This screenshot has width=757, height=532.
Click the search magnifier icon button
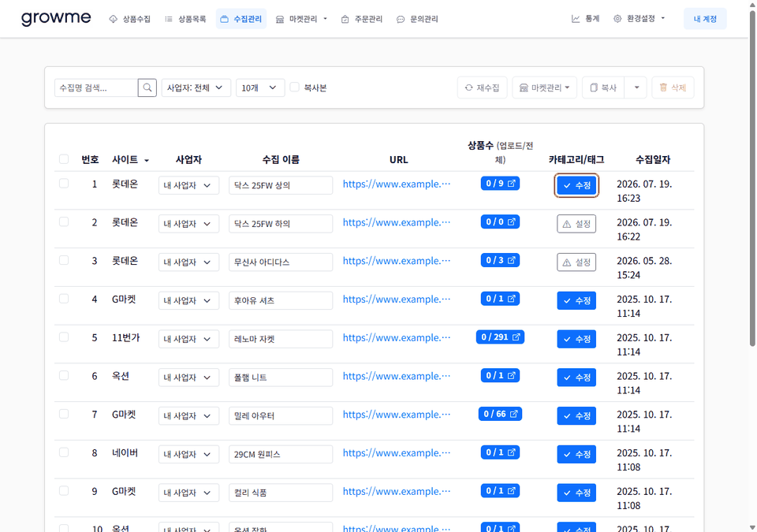tap(147, 87)
